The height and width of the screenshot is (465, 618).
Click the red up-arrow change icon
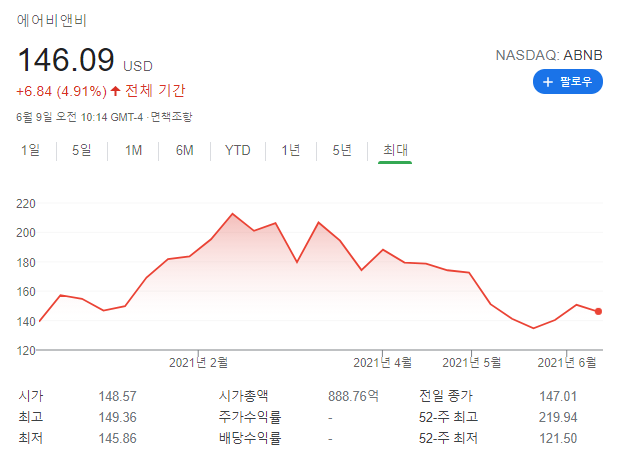click(x=115, y=91)
